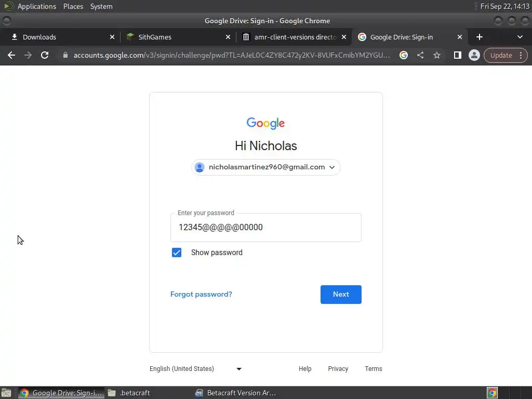Switch to the Betacraft Version Ar... taskbar window
The height and width of the screenshot is (399, 532).
(x=236, y=393)
